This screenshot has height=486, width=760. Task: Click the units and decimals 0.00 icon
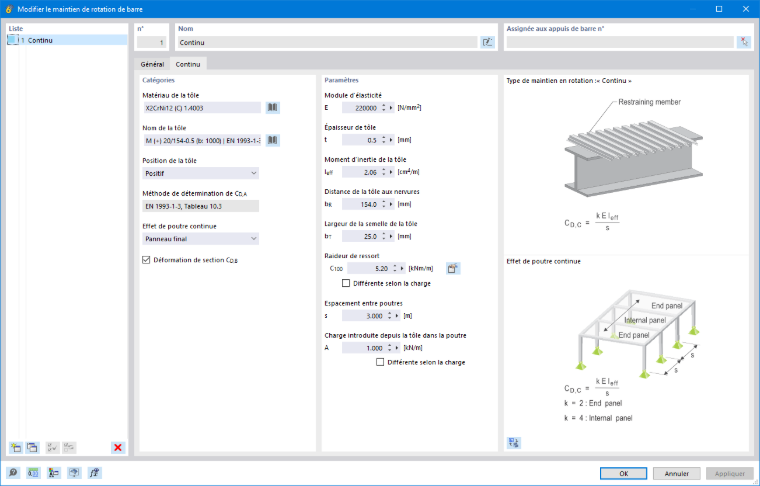(33, 473)
